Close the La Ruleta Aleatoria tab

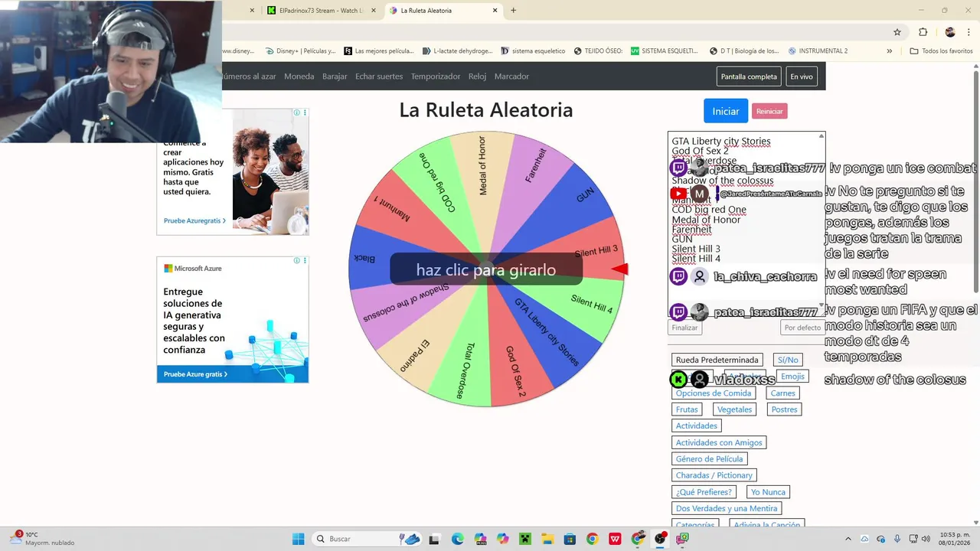tap(495, 11)
